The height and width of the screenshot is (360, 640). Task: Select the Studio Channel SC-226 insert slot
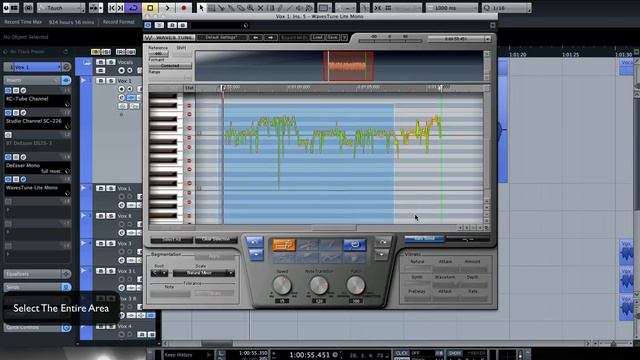click(38, 122)
